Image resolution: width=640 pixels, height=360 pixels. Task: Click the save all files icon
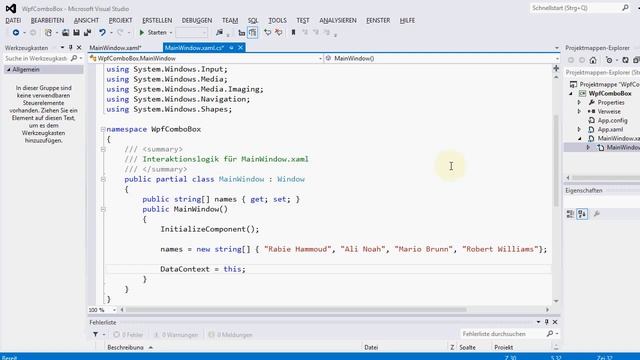87,33
